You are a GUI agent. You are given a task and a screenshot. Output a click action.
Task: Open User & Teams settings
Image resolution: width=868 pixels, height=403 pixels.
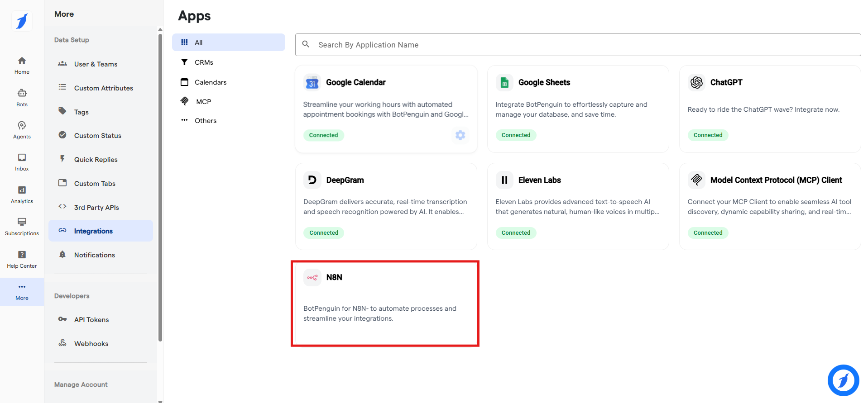pyautogui.click(x=96, y=64)
